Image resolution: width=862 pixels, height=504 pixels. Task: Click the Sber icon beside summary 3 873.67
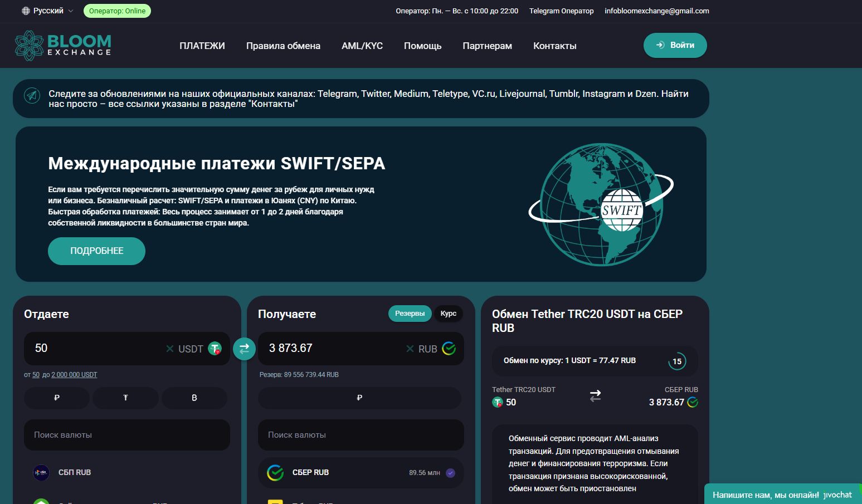coord(693,402)
